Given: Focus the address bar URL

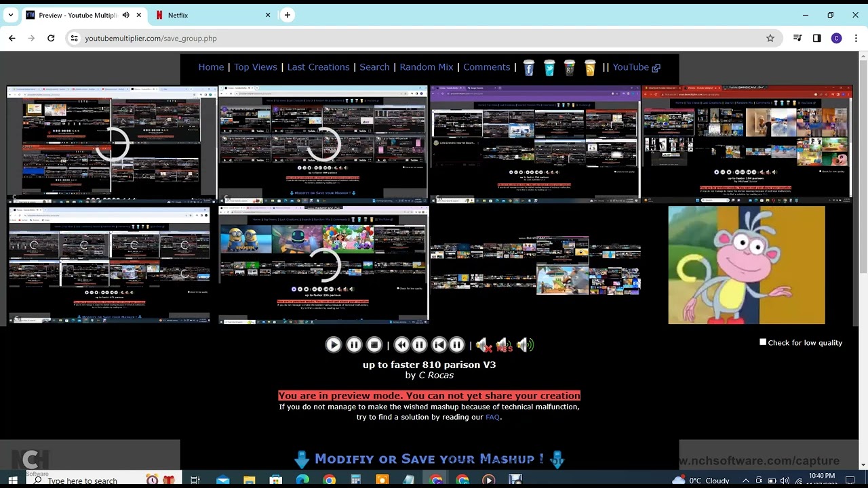Looking at the screenshot, I should [x=151, y=39].
